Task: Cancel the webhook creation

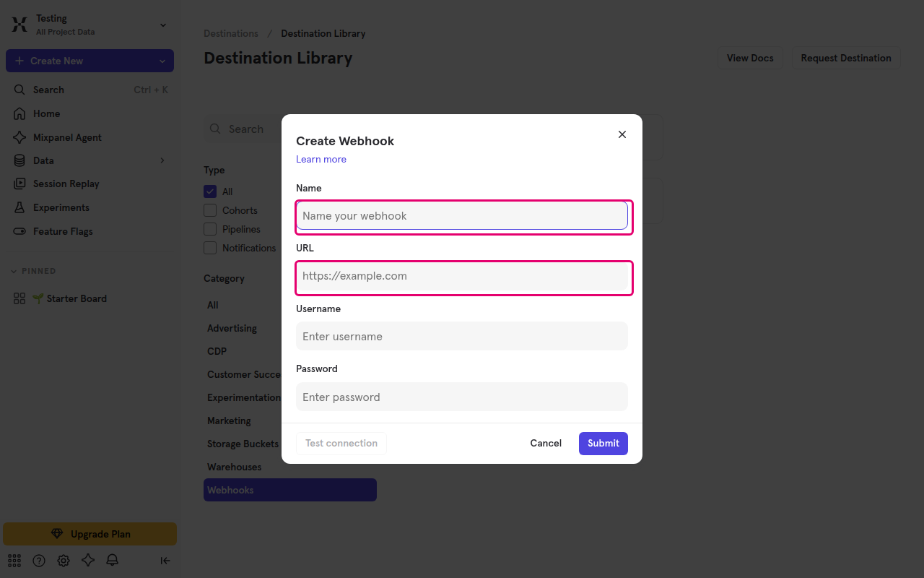Action: tap(546, 444)
